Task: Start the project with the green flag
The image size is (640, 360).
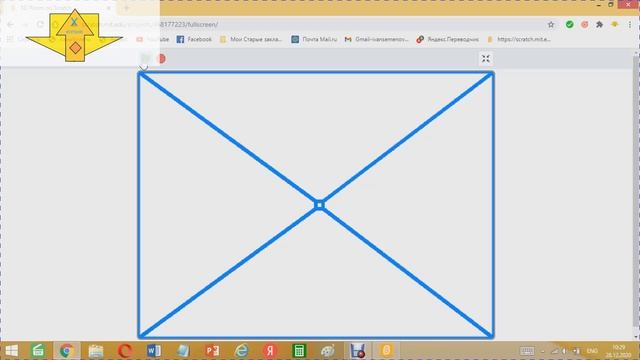Action: (146, 59)
